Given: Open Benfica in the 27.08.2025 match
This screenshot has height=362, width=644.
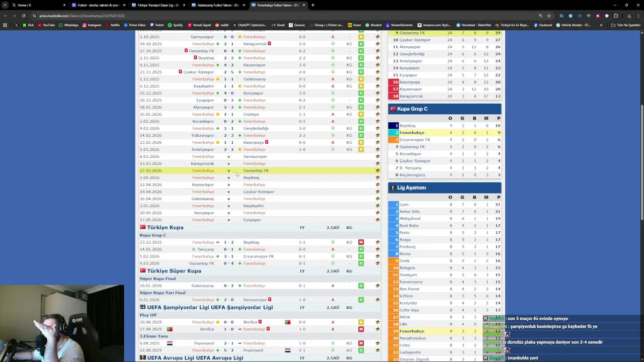Looking at the screenshot, I should point(207,329).
